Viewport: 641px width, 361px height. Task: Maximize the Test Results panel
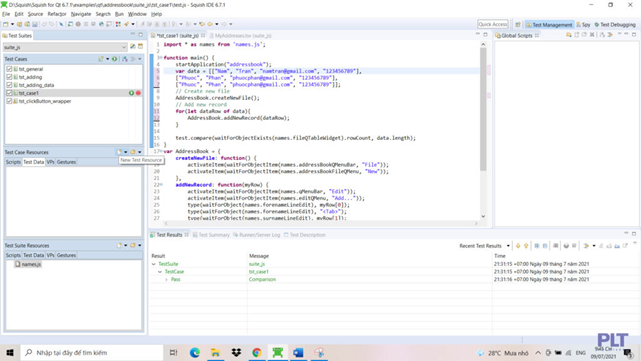[x=634, y=234]
